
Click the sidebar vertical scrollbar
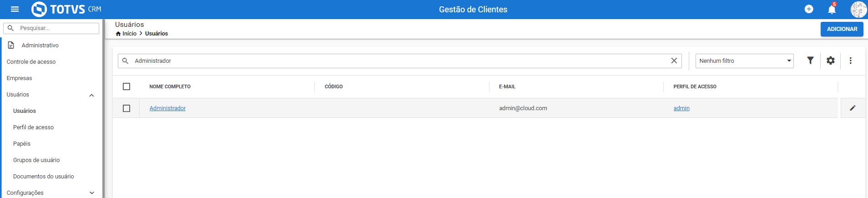[x=104, y=108]
